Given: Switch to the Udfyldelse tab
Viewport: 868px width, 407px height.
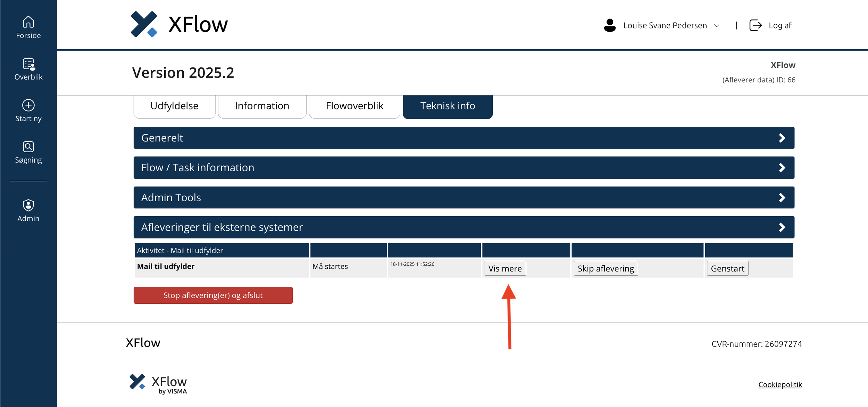Looking at the screenshot, I should (x=174, y=106).
